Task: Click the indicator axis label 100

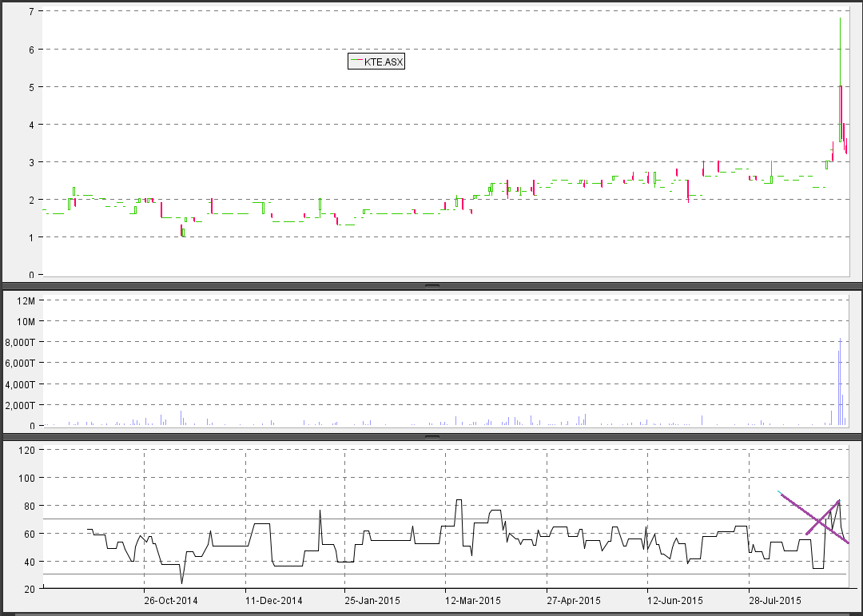Action: (27, 479)
